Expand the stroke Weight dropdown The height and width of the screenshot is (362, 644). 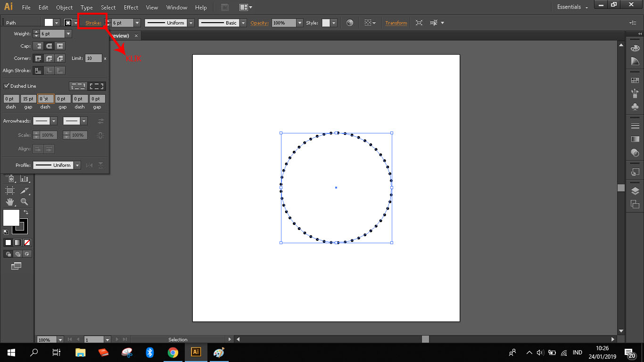pyautogui.click(x=68, y=34)
